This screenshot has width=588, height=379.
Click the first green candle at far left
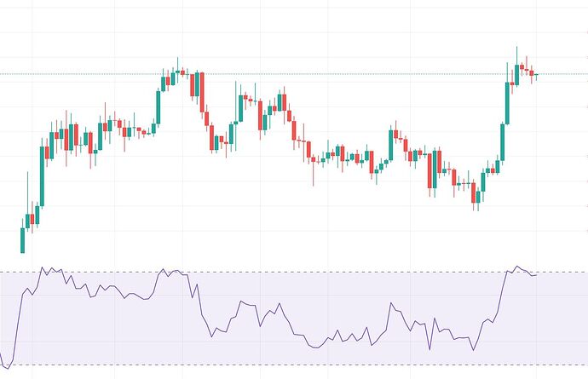[23, 240]
